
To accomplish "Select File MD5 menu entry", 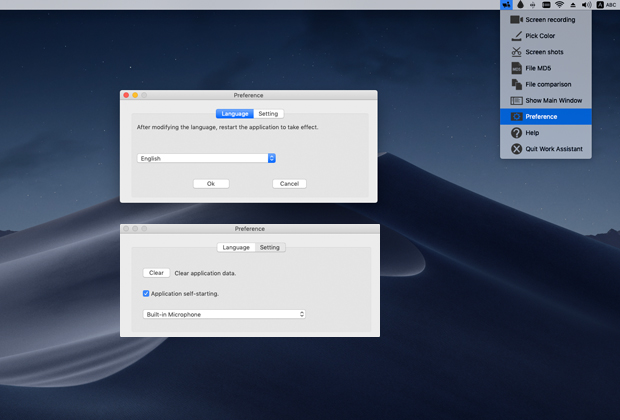I will (x=546, y=68).
